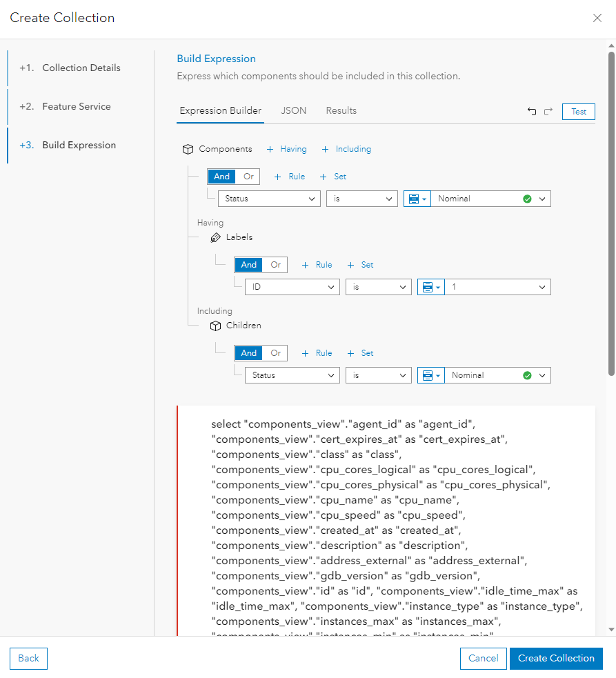
Task: Switch the Children group to Or
Action: pos(275,352)
